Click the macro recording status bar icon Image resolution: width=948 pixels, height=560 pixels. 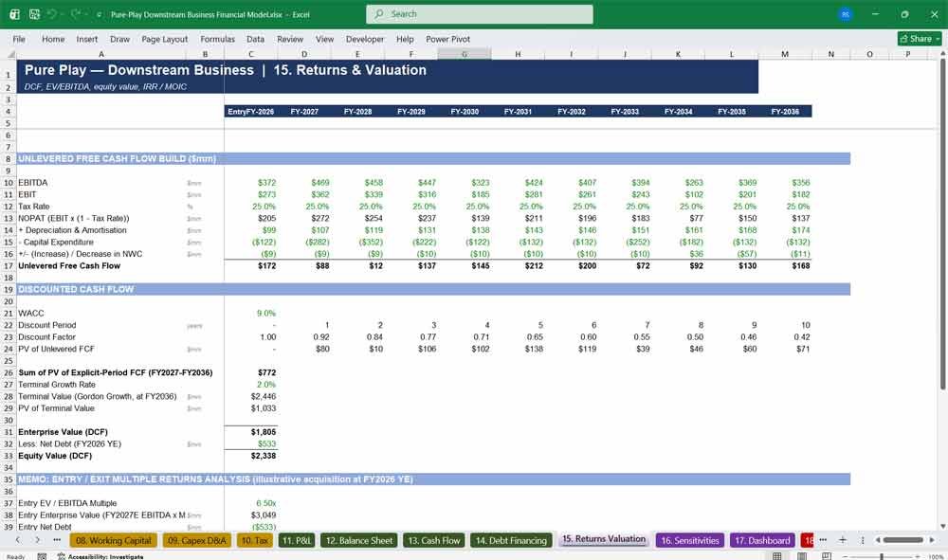(42, 556)
